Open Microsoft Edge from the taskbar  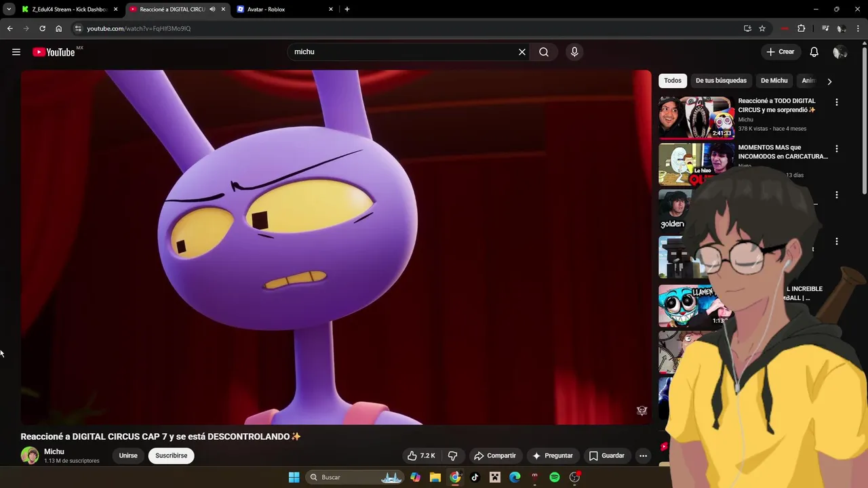pyautogui.click(x=515, y=477)
